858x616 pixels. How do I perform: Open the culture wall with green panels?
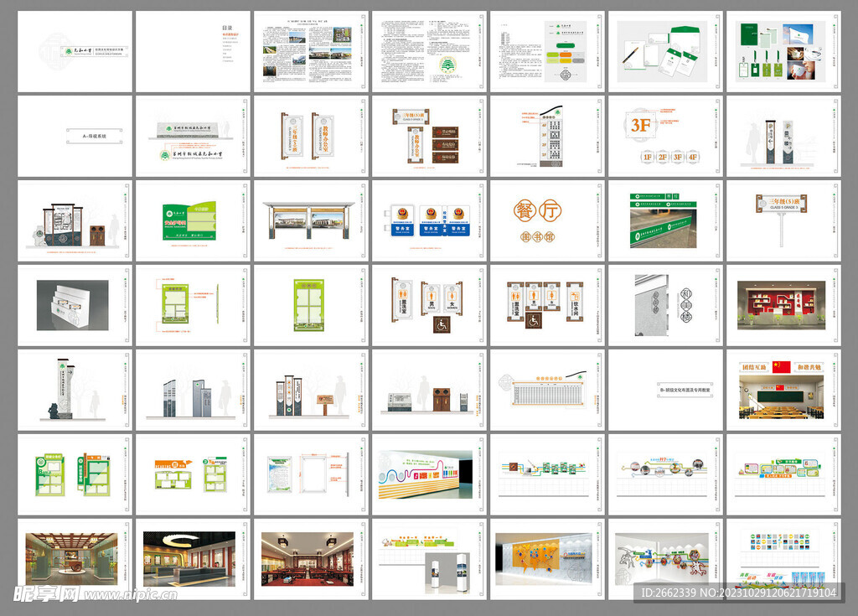[x=784, y=474]
